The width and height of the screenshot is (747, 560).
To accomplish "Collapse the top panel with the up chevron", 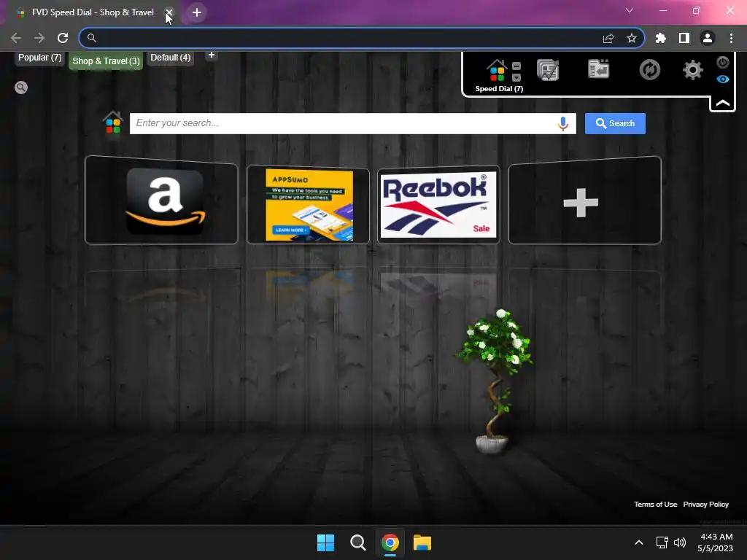I will tap(723, 104).
